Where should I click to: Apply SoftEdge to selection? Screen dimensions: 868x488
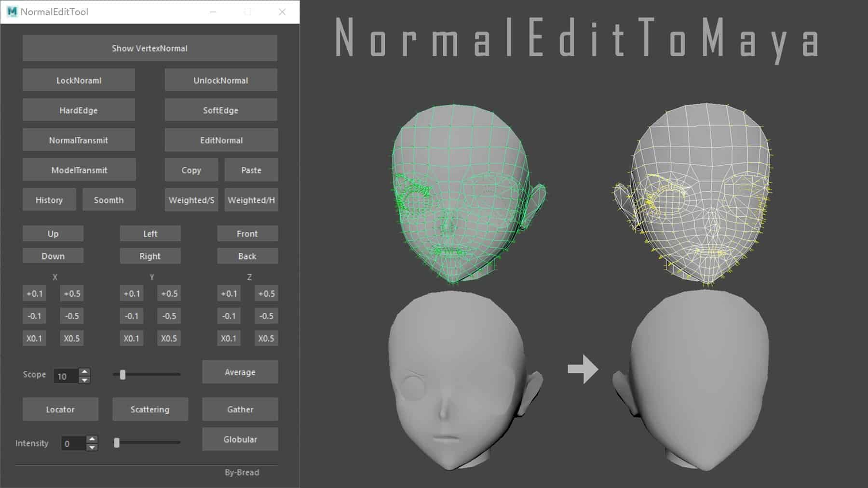[x=221, y=110]
